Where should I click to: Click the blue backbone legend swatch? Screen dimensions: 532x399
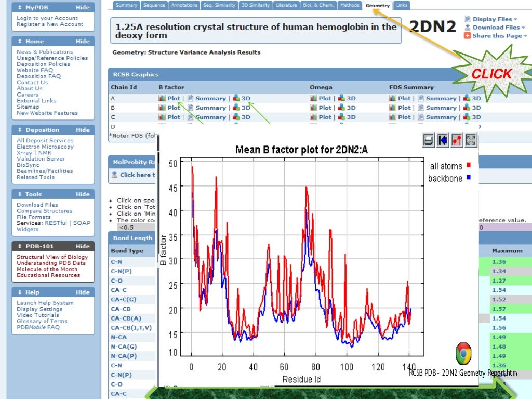468,177
